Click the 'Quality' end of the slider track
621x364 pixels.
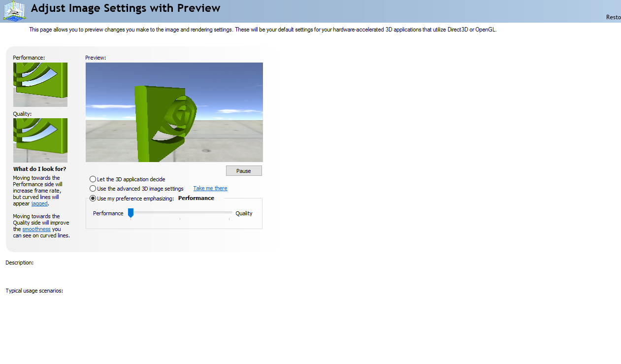pos(229,213)
